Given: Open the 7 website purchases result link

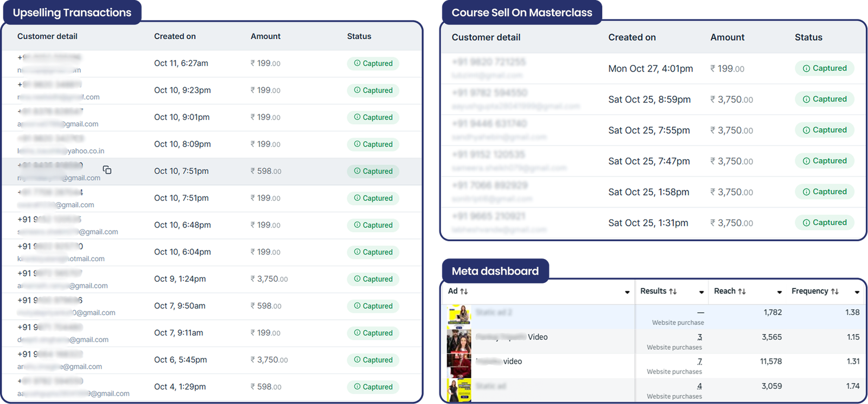Looking at the screenshot, I should [x=699, y=362].
